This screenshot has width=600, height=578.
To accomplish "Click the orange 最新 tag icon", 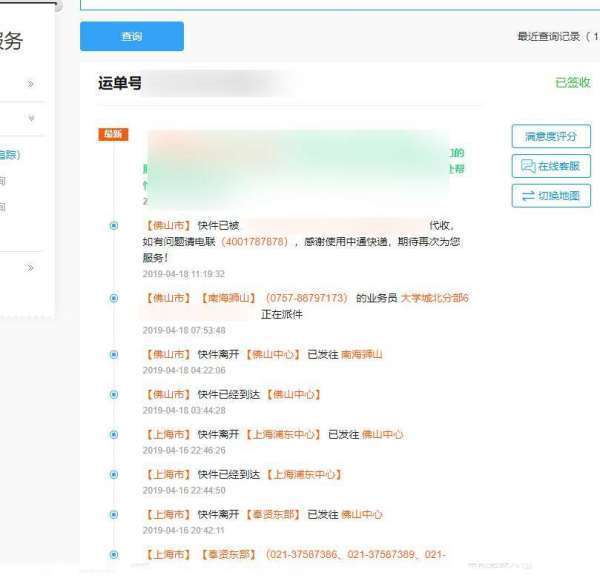I will pos(113,134).
